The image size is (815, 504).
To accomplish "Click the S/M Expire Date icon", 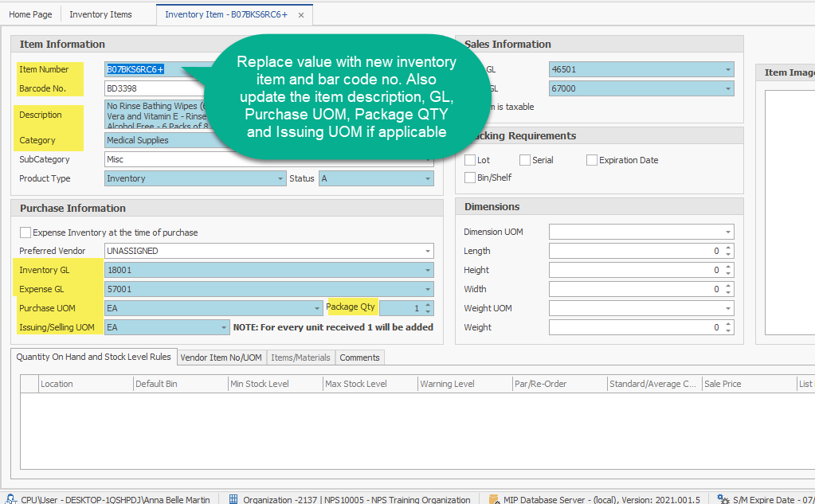I will tap(723, 499).
